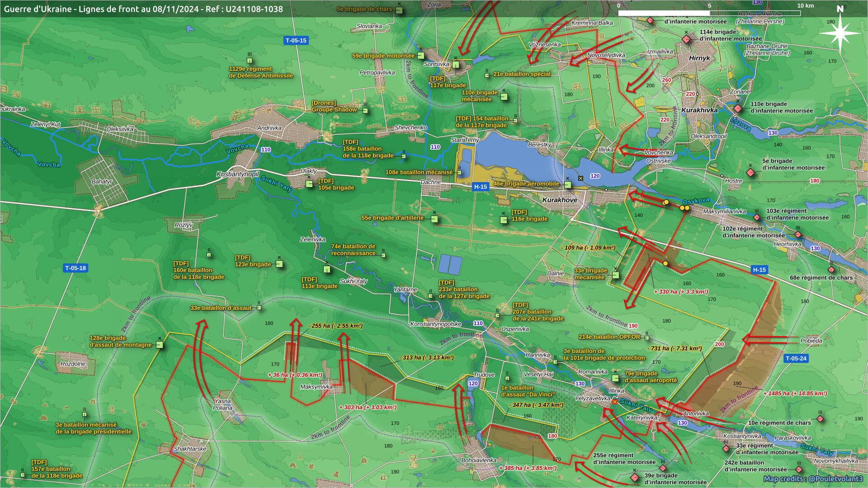868x488 pixels.
Task: Click the 158e bataillon de la 118e marker
Action: (x=404, y=156)
